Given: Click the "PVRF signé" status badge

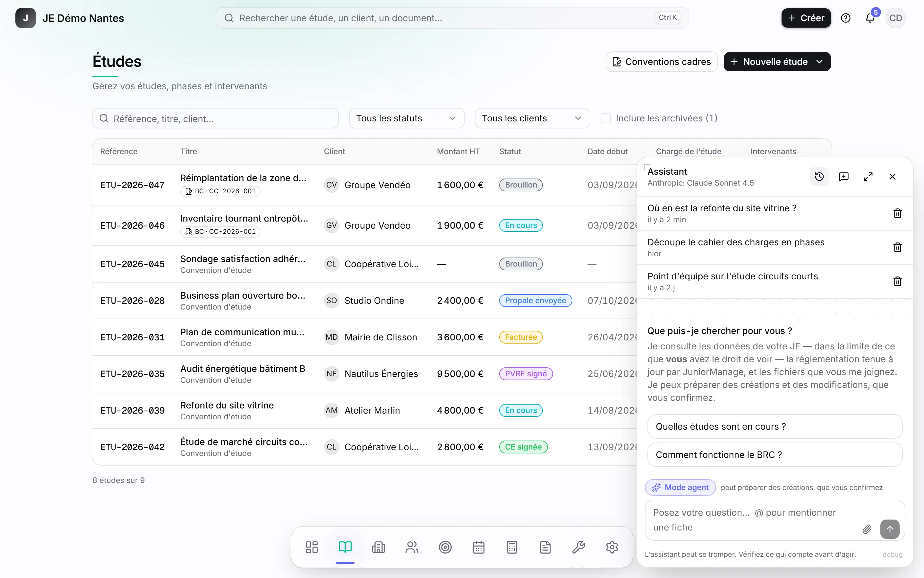Looking at the screenshot, I should pos(526,374).
